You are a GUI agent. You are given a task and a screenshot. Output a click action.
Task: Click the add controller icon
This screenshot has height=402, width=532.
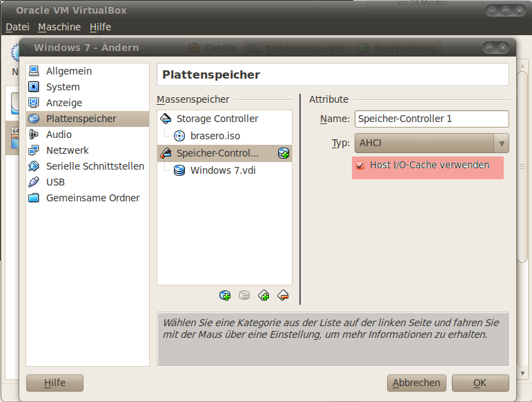264,296
